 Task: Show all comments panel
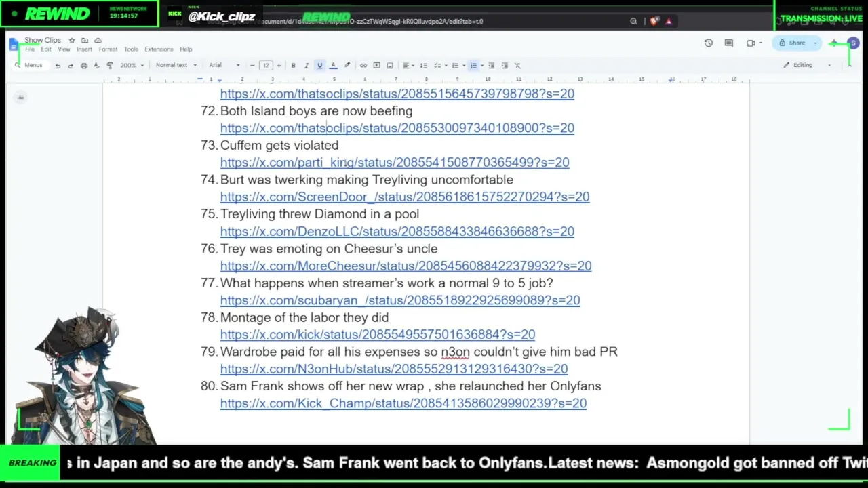click(729, 43)
